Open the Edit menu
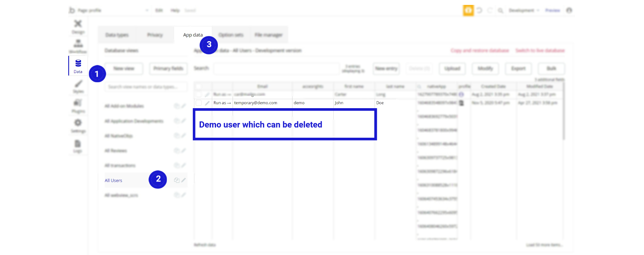Viewport: 644px width, 255px height. click(x=159, y=11)
